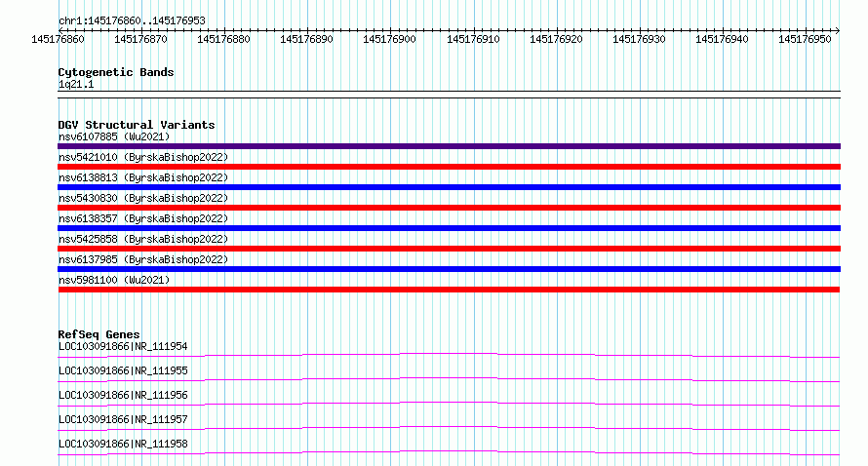The height and width of the screenshot is (466, 868).
Task: Click ruler position 145176940
Action: click(722, 39)
